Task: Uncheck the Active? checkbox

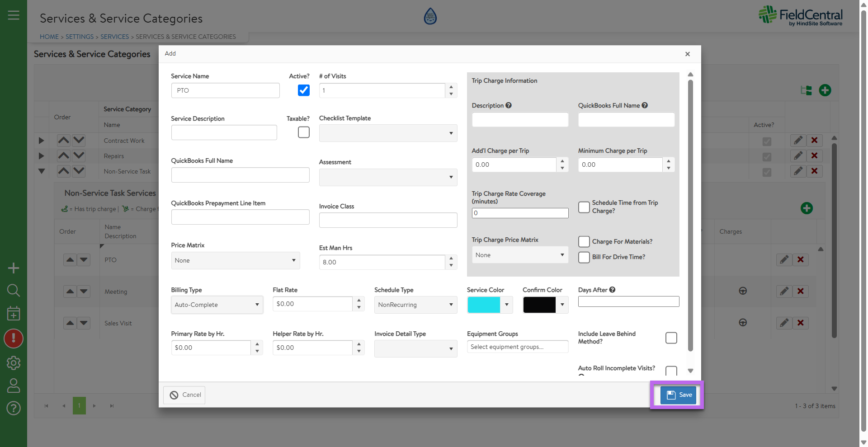Action: 304,90
